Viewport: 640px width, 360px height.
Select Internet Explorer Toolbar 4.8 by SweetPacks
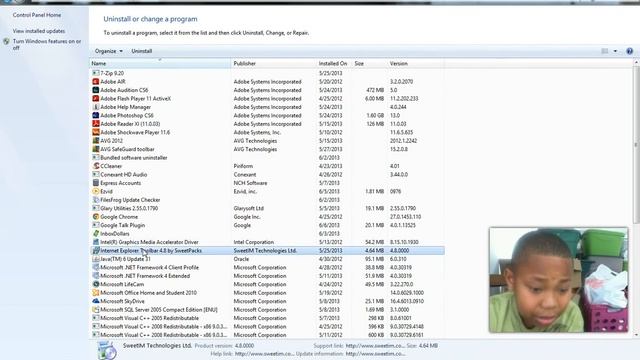(267, 251)
